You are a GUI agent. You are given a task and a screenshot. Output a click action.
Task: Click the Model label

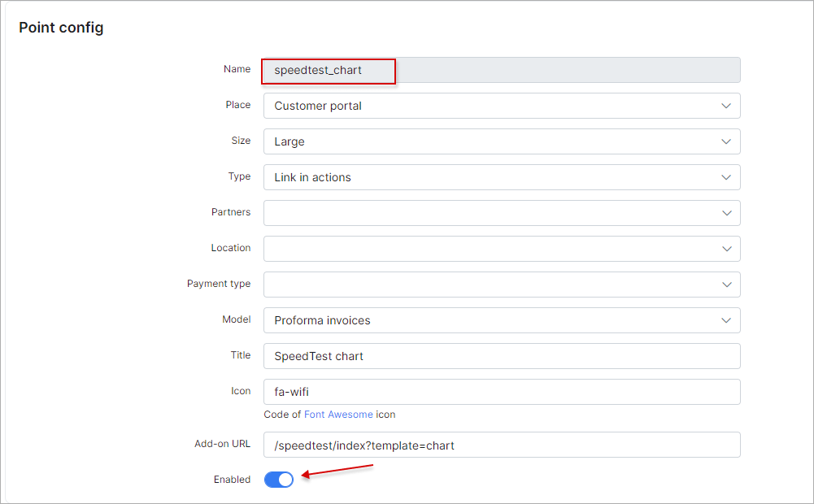(x=237, y=319)
